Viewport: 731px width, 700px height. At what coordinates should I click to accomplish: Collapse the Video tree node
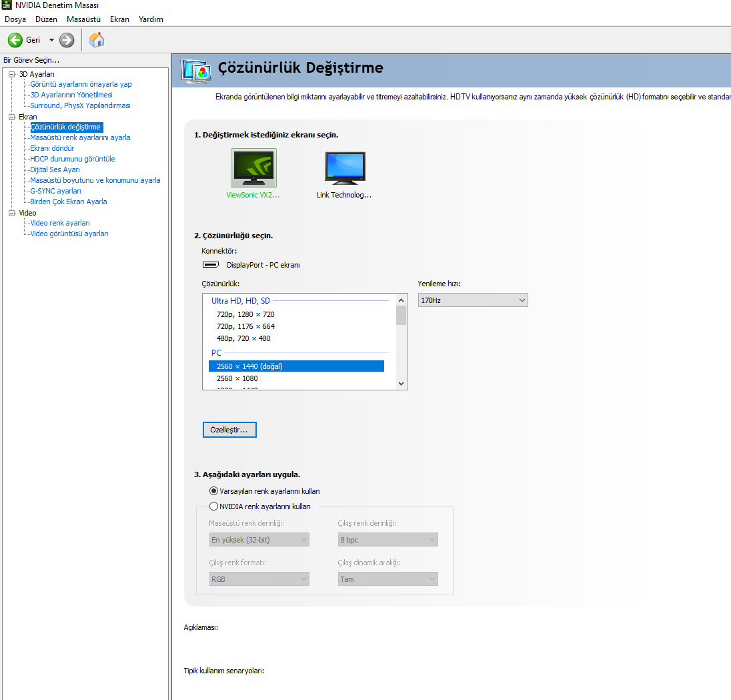pyautogui.click(x=11, y=213)
